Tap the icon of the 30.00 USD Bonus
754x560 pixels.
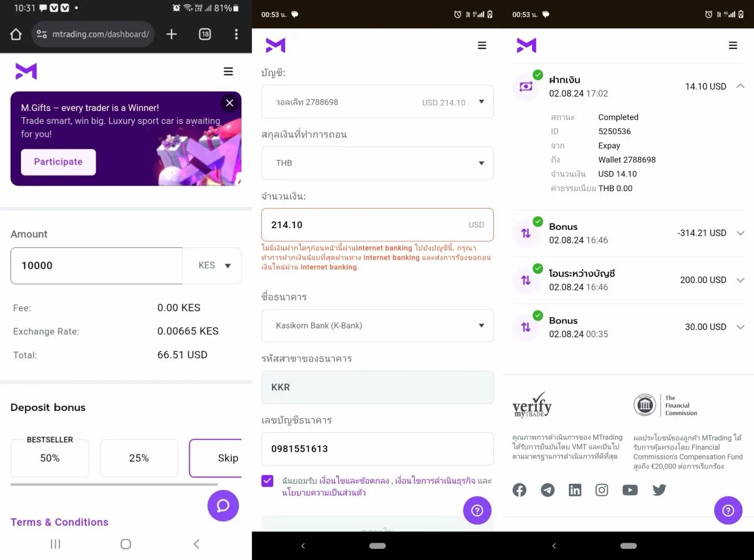pos(526,327)
